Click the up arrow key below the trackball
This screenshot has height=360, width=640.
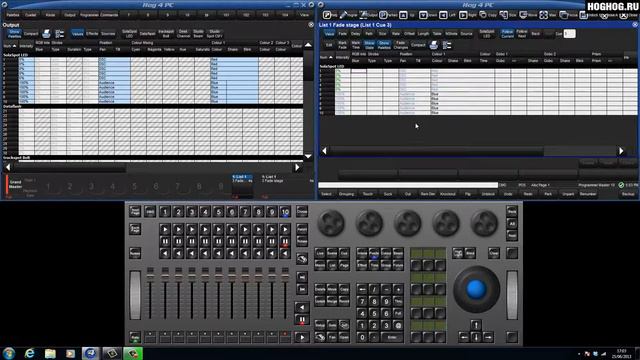tap(476, 325)
